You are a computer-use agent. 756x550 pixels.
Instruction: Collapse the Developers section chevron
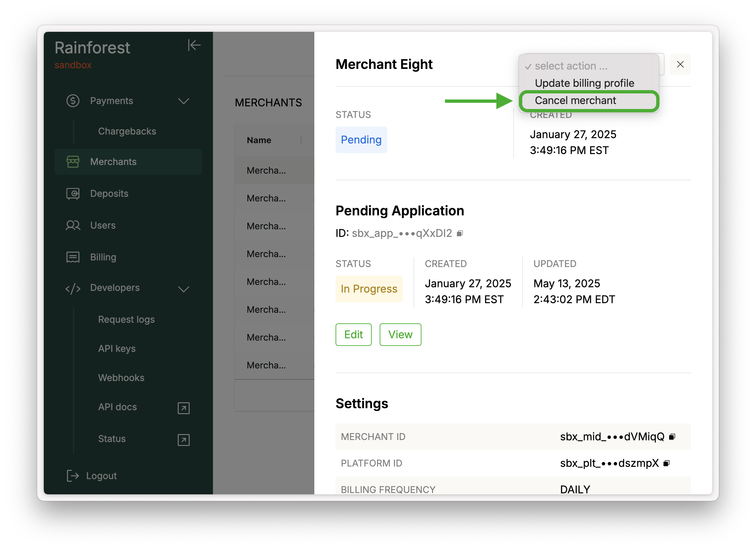coord(183,289)
